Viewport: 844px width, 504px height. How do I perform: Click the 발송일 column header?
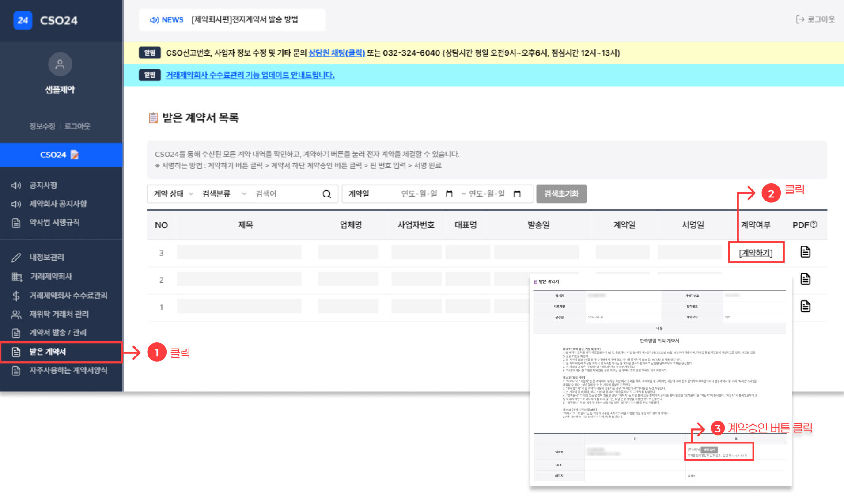click(538, 225)
